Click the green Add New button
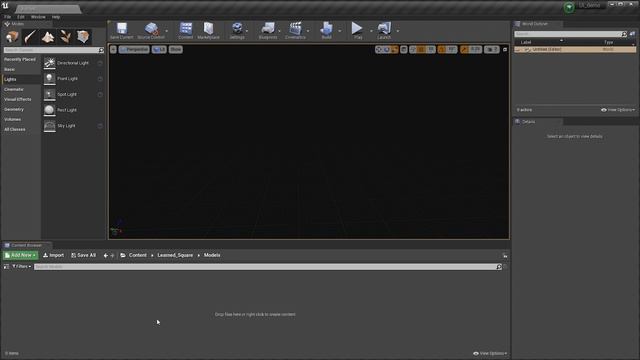Image resolution: width=640 pixels, height=360 pixels. pyautogui.click(x=20, y=255)
